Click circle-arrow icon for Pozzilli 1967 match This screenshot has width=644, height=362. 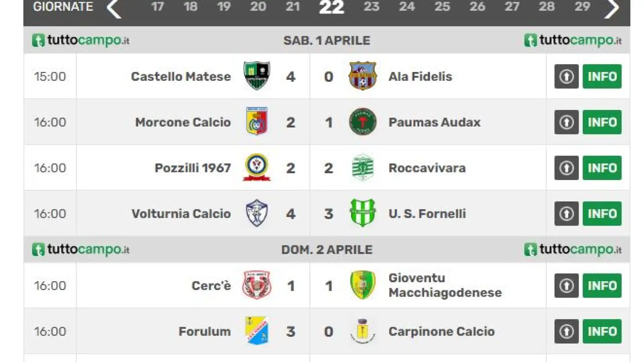point(567,168)
